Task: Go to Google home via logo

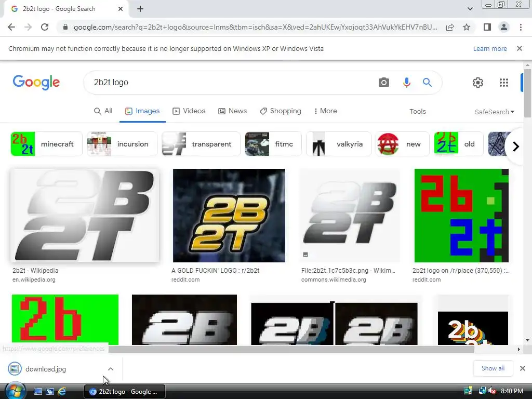Action: (x=36, y=83)
